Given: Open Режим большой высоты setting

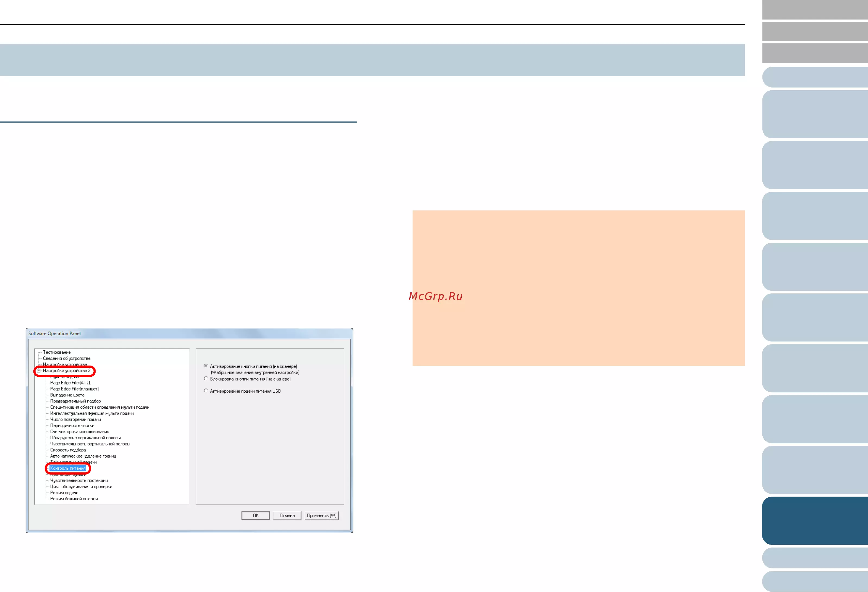Looking at the screenshot, I should 74,499.
